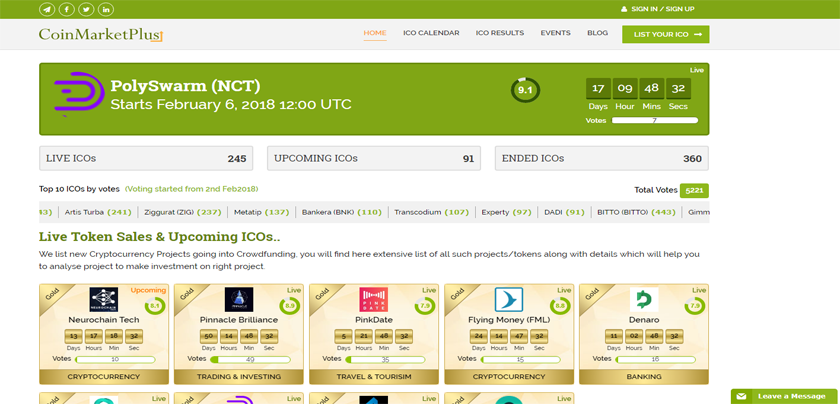
Task: Click the Total Votes 5221 badge
Action: point(694,190)
